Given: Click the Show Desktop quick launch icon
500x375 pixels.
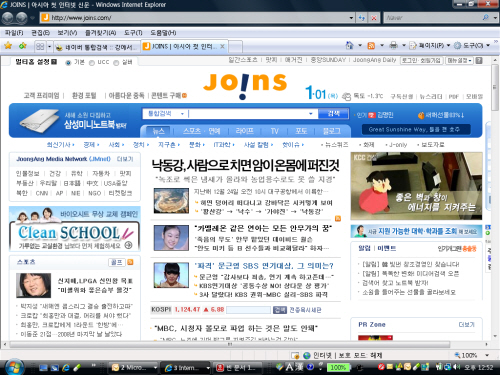Looking at the screenshot, I should point(43,368).
